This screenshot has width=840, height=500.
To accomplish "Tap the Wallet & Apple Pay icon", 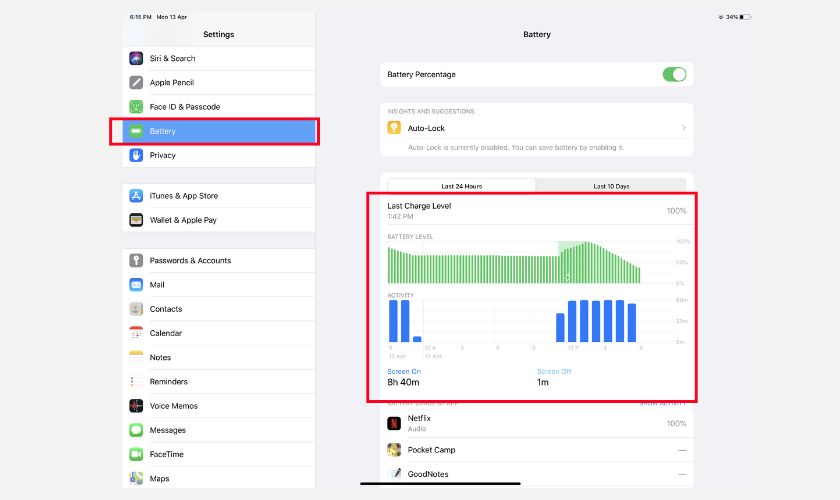I will pyautogui.click(x=136, y=220).
